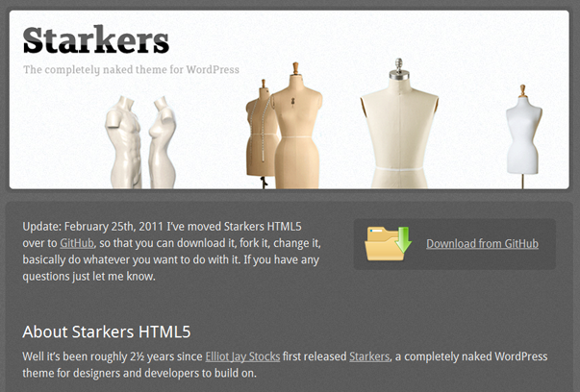Click the folder download icon

pyautogui.click(x=388, y=244)
